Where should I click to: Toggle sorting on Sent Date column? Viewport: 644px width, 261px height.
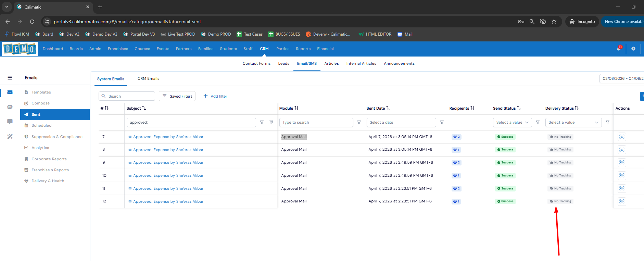[388, 108]
